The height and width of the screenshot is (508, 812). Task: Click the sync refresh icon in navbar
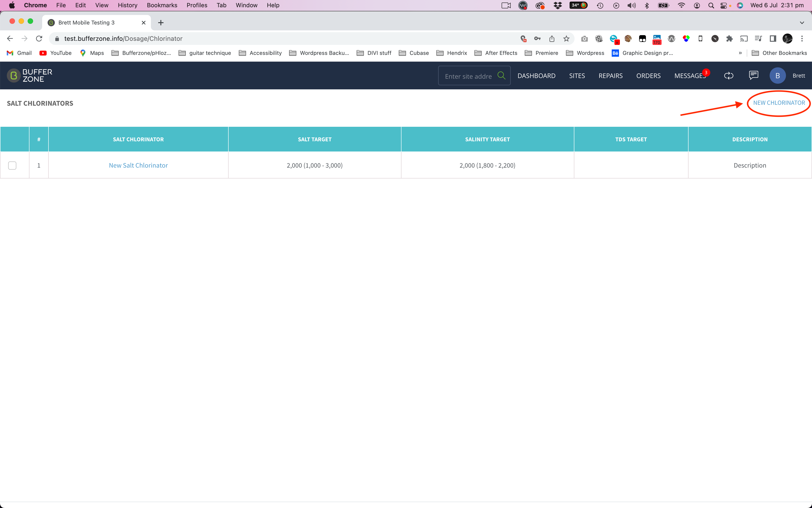tap(728, 76)
